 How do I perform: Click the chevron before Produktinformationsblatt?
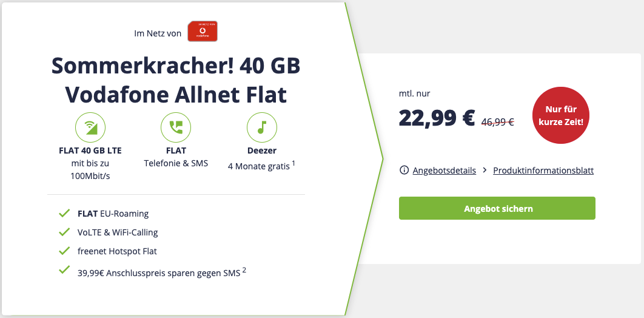pyautogui.click(x=485, y=171)
